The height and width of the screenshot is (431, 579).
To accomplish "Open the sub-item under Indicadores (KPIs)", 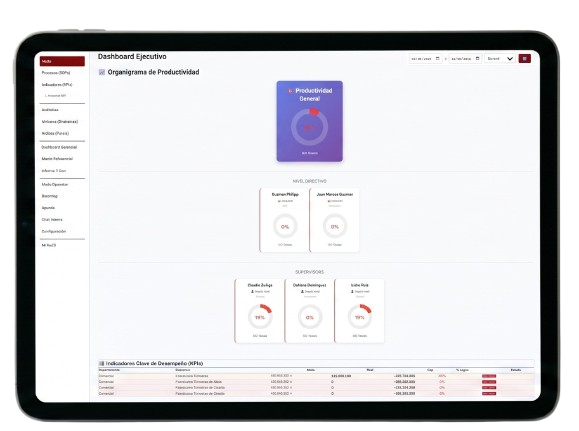I will [x=55, y=96].
